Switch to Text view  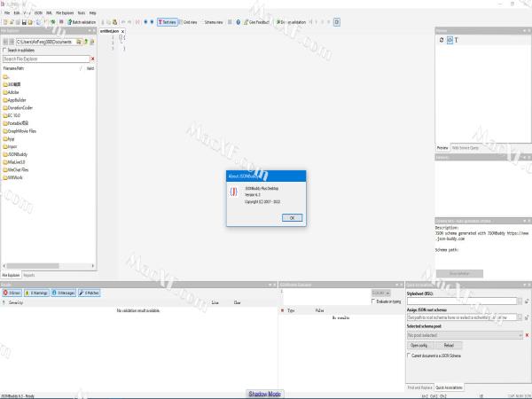[168, 22]
